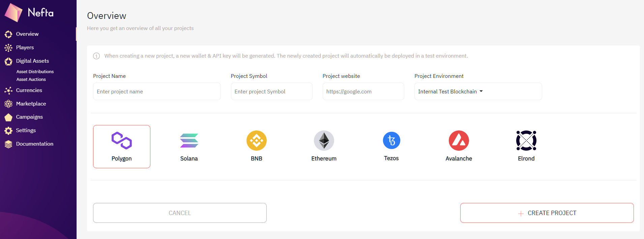This screenshot has width=644, height=239.
Task: Click the Documentation stack icon
Action: [x=8, y=144]
